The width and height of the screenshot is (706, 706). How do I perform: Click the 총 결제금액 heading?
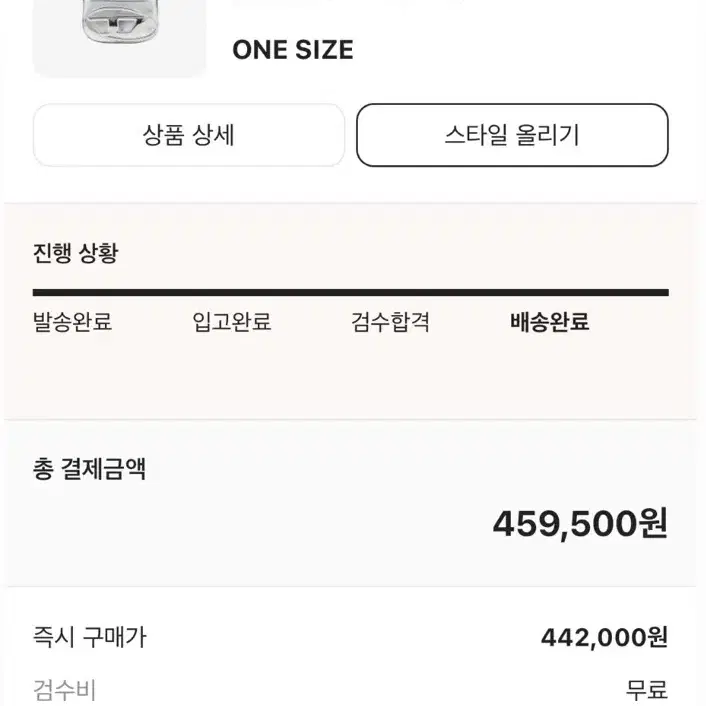tap(89, 469)
